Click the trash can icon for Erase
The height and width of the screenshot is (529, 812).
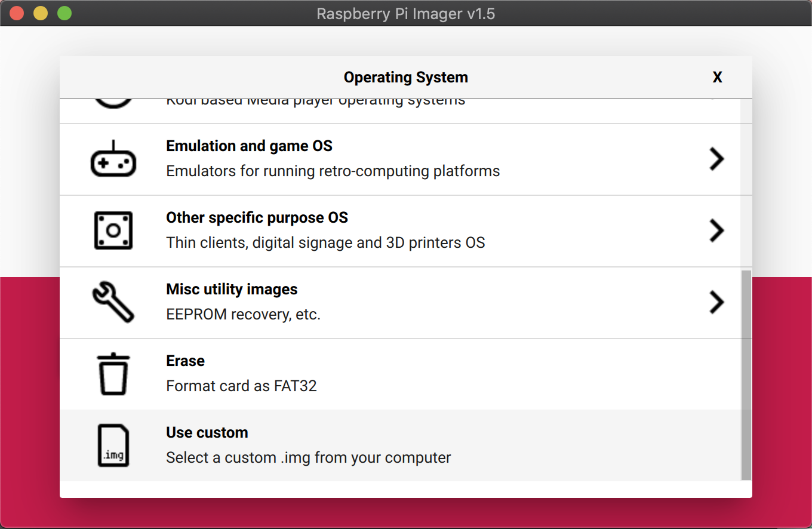coord(113,374)
